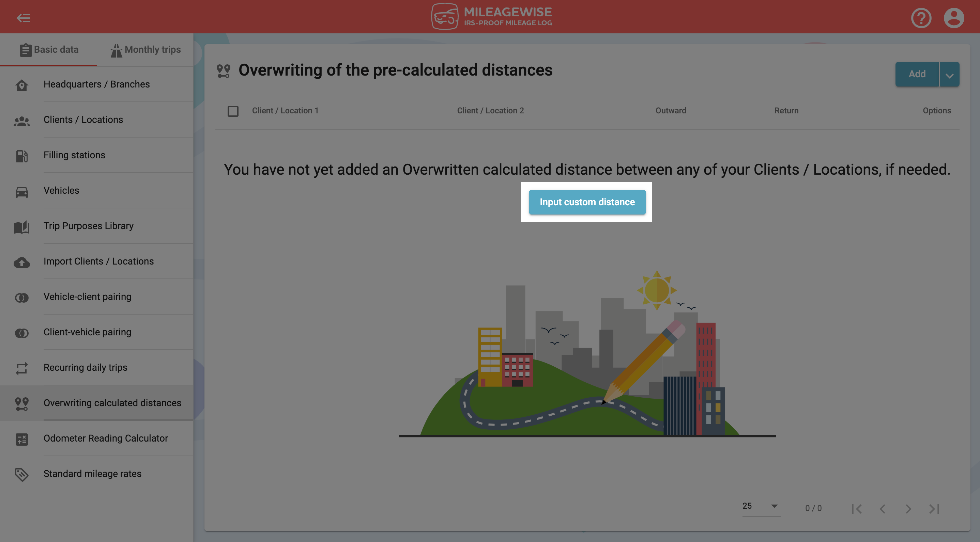Open Odometer Reading Calculator menu item
The width and height of the screenshot is (980, 542).
[x=97, y=438]
